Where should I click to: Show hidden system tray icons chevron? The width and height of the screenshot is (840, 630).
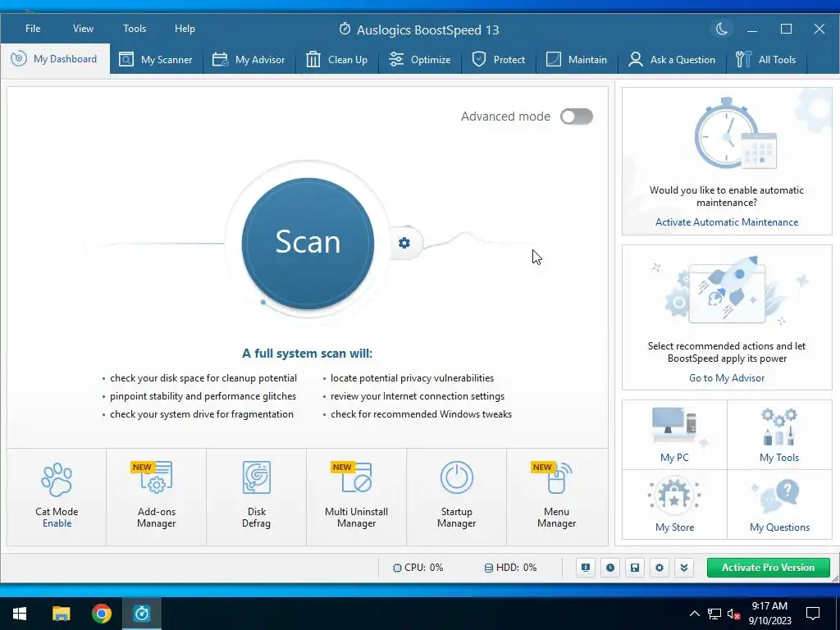[x=694, y=614]
